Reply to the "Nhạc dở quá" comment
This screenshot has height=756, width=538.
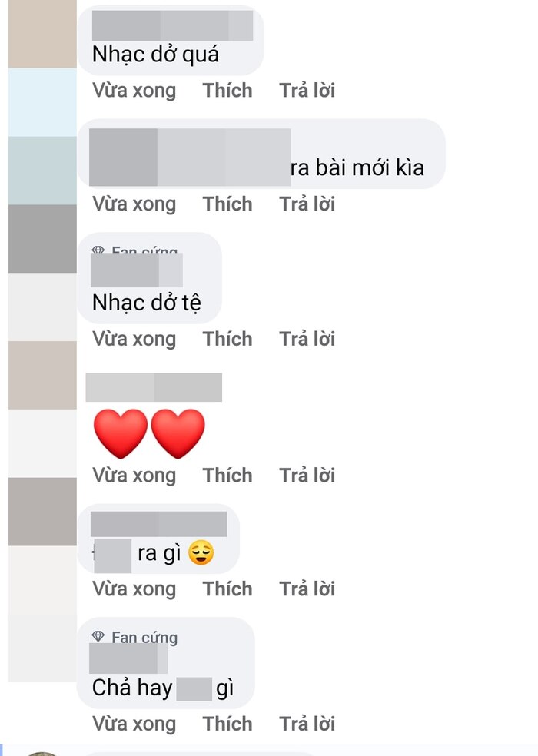point(307,90)
